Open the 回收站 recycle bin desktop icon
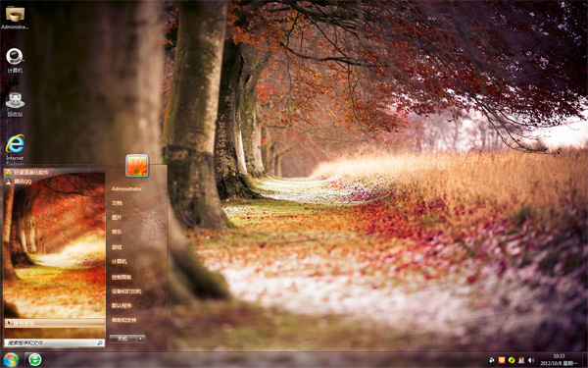Image resolution: width=588 pixels, height=368 pixels. click(x=15, y=104)
